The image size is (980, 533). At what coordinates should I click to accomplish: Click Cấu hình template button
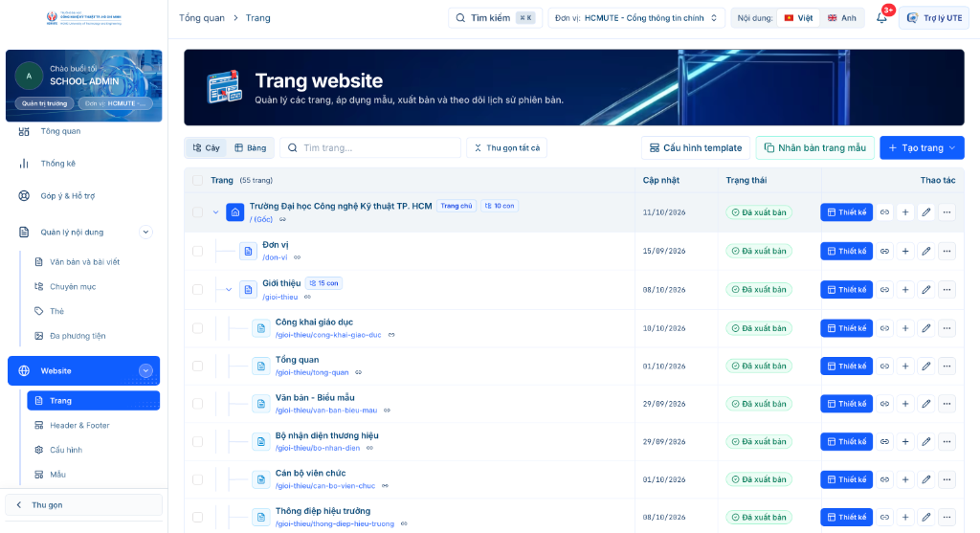click(x=696, y=148)
